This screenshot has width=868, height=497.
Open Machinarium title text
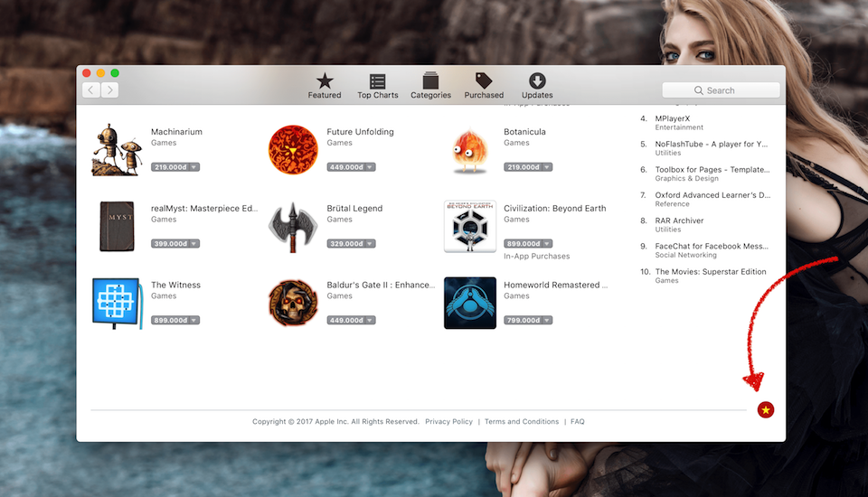176,132
